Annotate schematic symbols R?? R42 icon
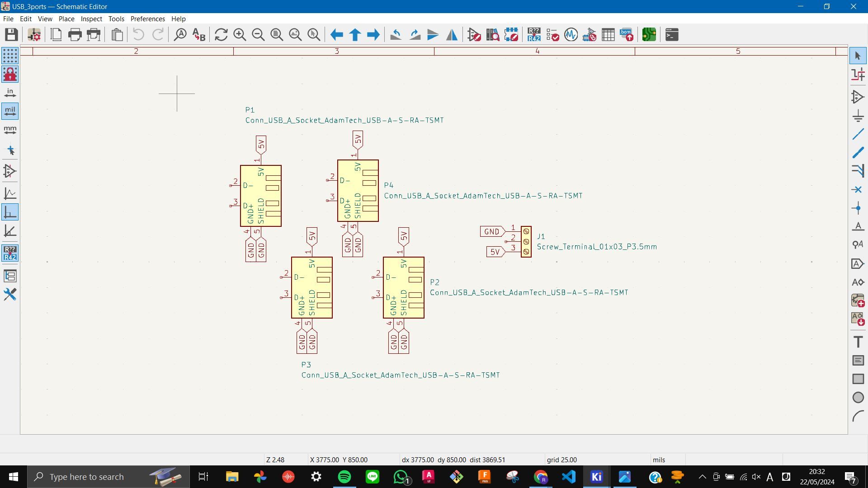The width and height of the screenshot is (868, 488). (x=534, y=35)
